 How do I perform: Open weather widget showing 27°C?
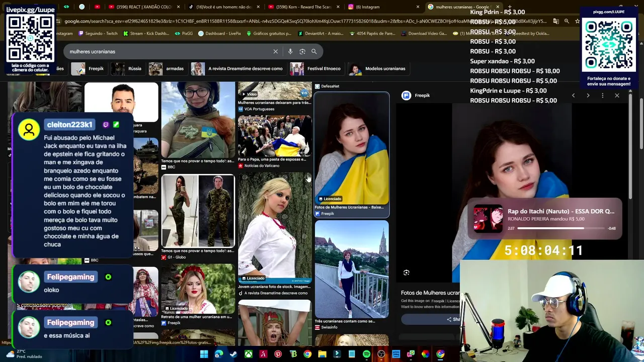tap(24, 354)
